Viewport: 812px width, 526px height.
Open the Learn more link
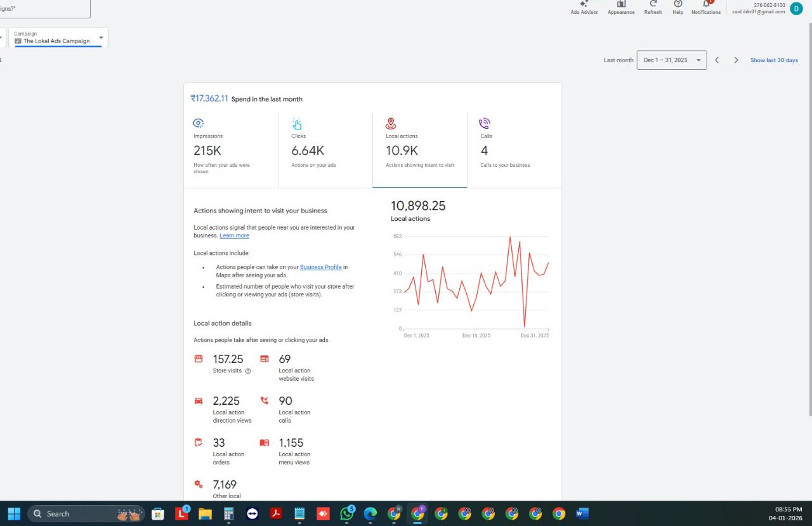(234, 235)
